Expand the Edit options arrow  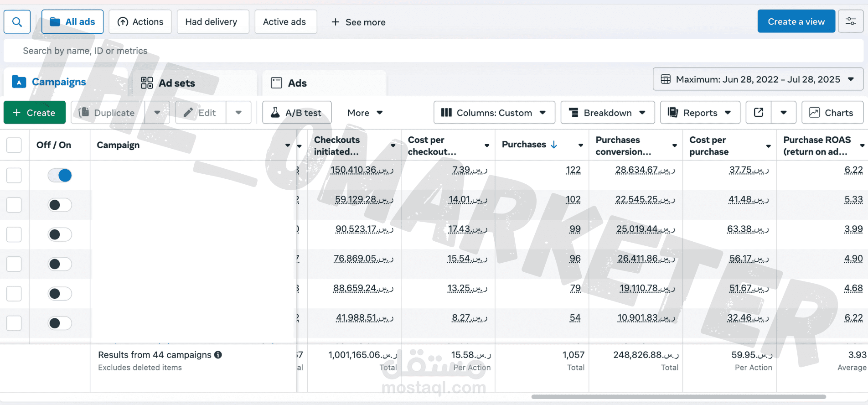coord(238,113)
